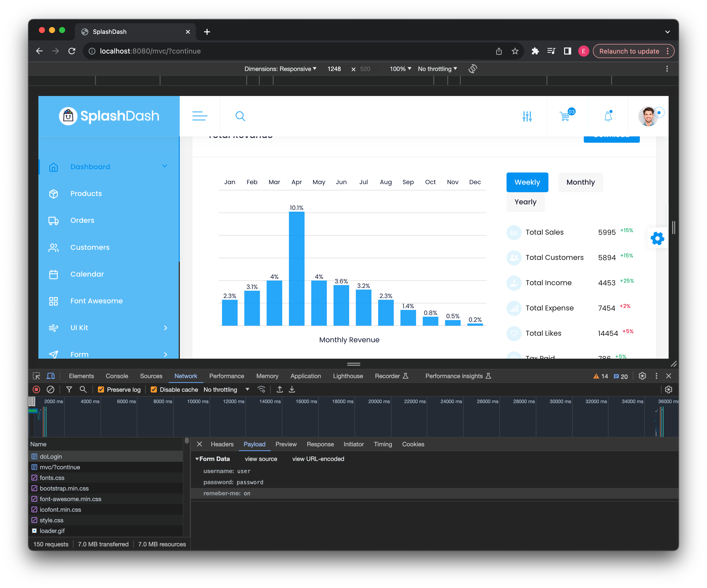Click rotate device orientation icon
Screen dimensions: 707x588
(473, 69)
